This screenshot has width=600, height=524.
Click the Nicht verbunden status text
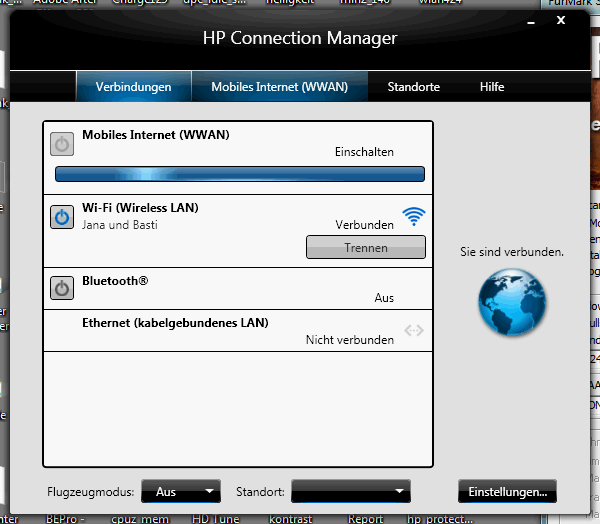(350, 340)
